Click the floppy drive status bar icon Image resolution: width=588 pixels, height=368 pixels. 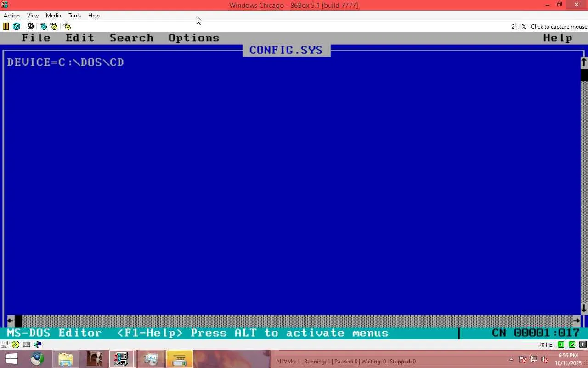click(5, 345)
